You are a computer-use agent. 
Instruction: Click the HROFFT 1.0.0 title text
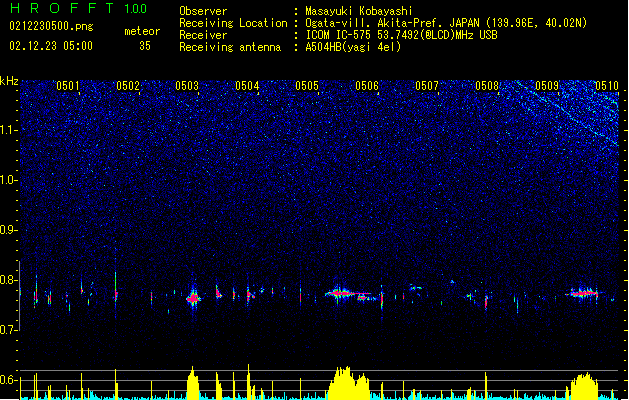pyautogui.click(x=78, y=8)
